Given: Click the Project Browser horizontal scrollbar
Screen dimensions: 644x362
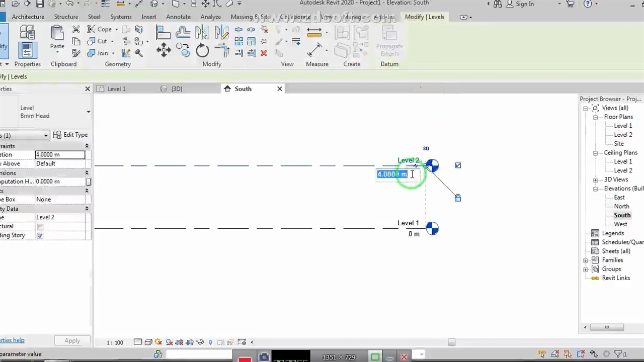Looking at the screenshot, I should 607,327.
